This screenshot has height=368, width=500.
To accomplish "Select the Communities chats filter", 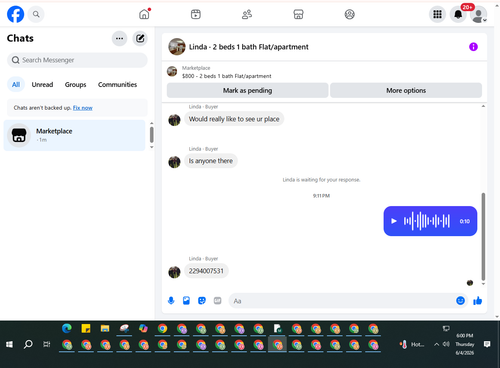I will point(117,85).
